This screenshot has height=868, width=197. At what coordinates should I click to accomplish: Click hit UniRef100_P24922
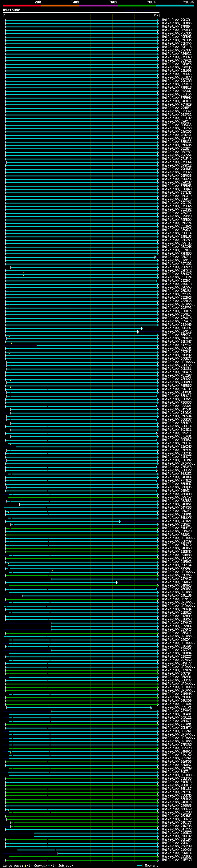click(x=177, y=54)
